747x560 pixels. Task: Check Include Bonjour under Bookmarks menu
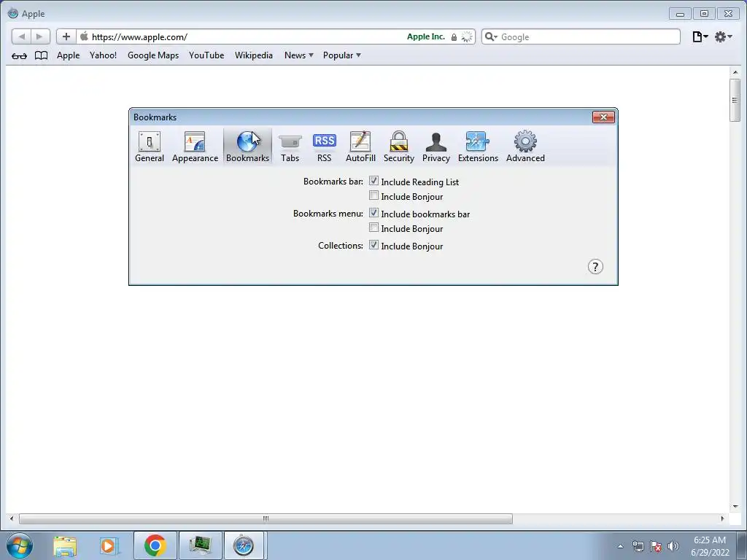(x=374, y=227)
